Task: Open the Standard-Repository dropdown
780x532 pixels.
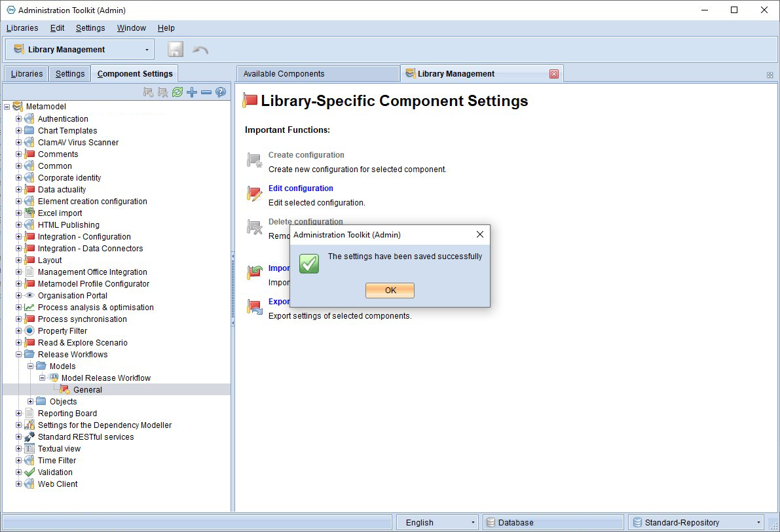Action: (x=696, y=523)
